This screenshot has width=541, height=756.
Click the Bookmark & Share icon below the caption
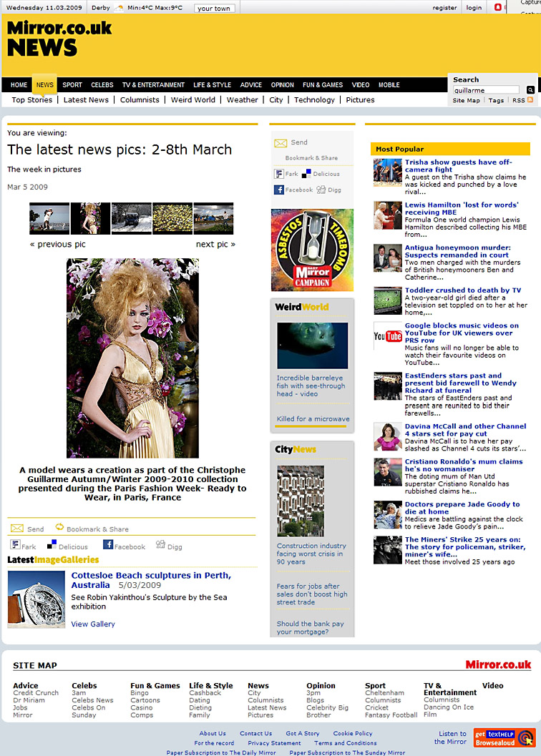60,528
